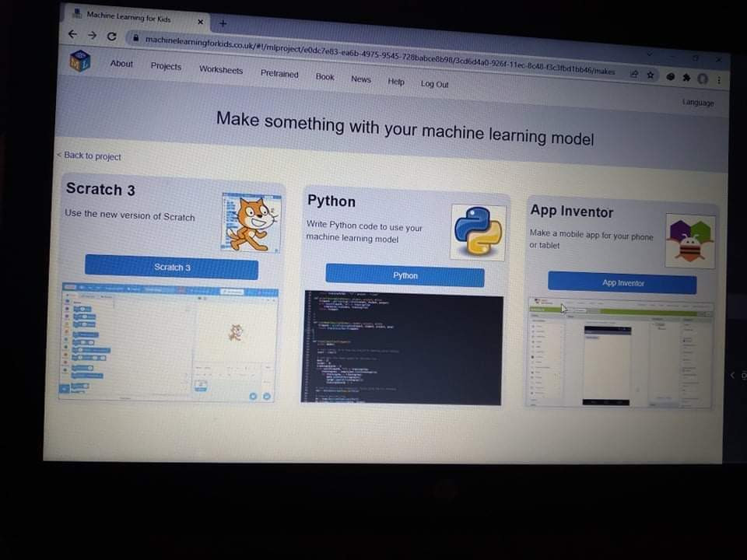Click the App Inventor preview screenshot
The width and height of the screenshot is (747, 560).
click(620, 353)
